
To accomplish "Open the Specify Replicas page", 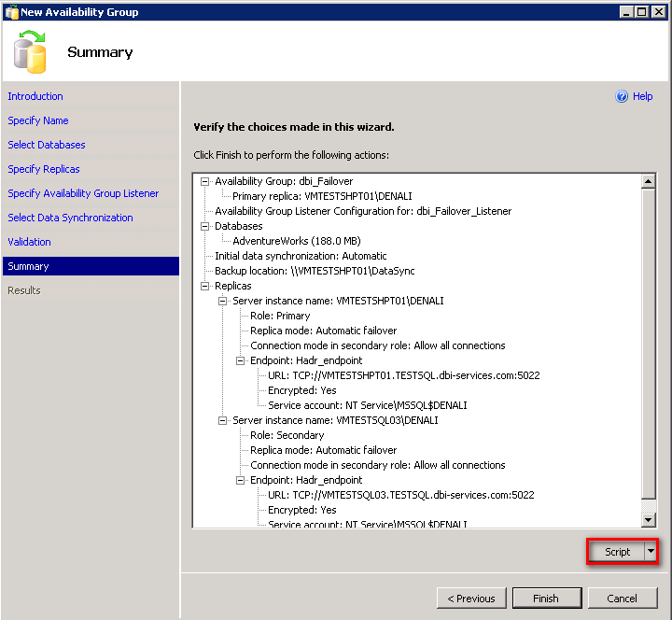I will click(44, 169).
